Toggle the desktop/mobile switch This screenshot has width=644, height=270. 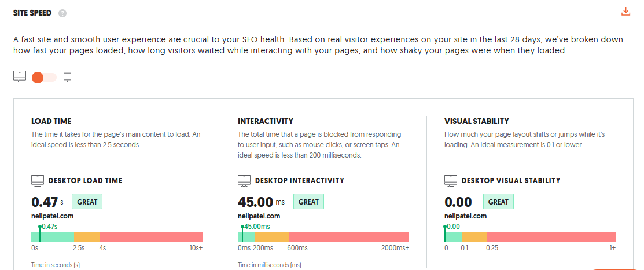click(44, 77)
